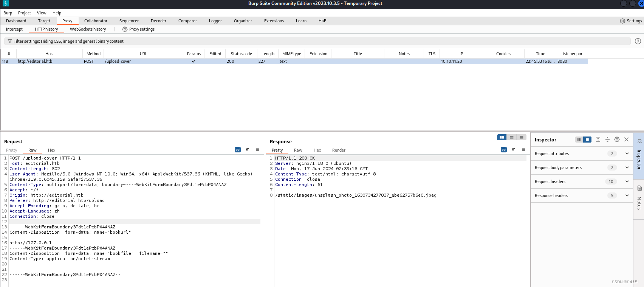Open the Intercept sub-tab
The height and width of the screenshot is (287, 644).
(x=14, y=29)
